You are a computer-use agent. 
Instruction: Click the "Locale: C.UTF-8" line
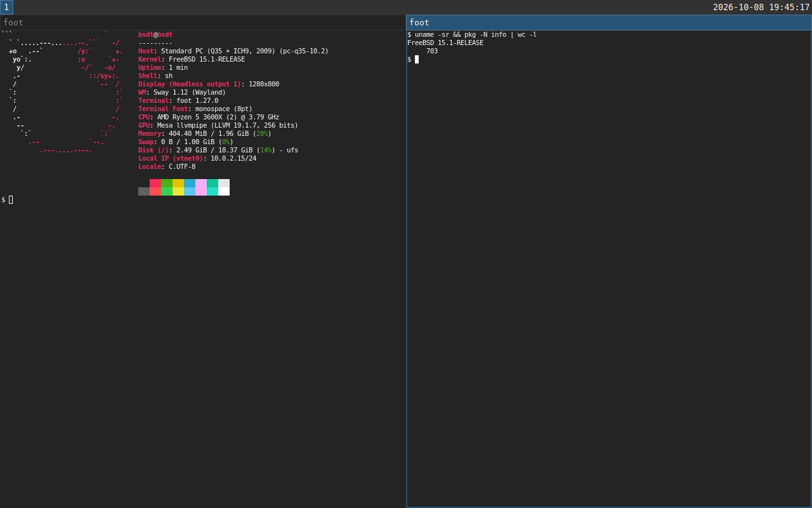point(167,167)
